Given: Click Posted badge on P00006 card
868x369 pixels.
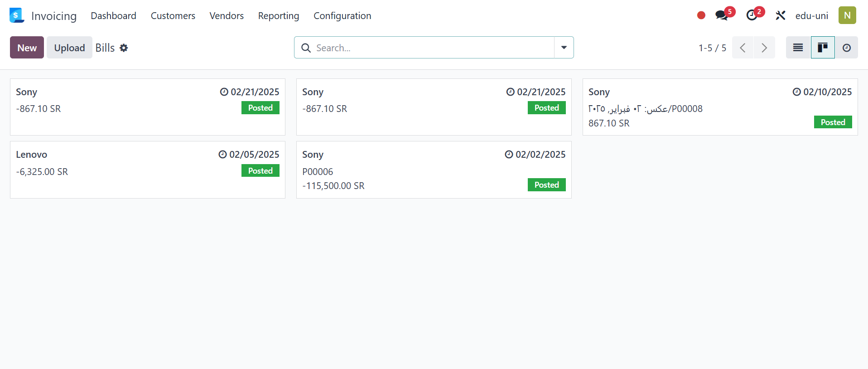Looking at the screenshot, I should click(547, 185).
